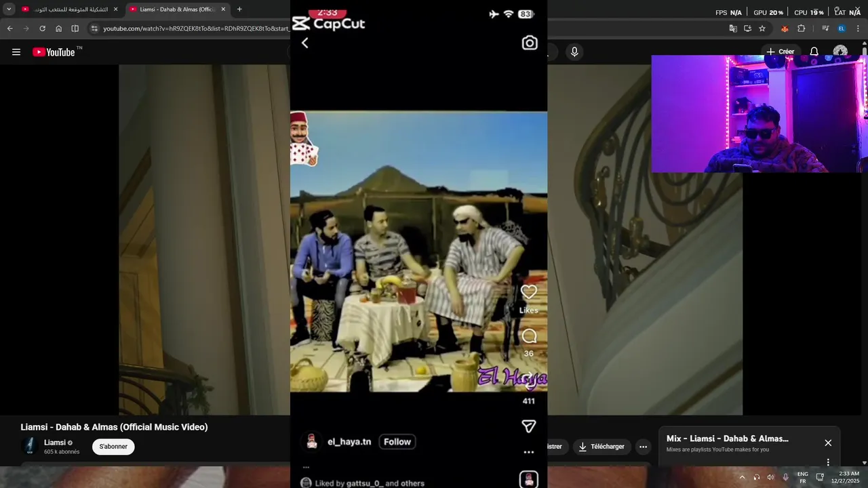The image size is (868, 488).
Task: Open the MetaMask fox extension
Action: (x=785, y=28)
